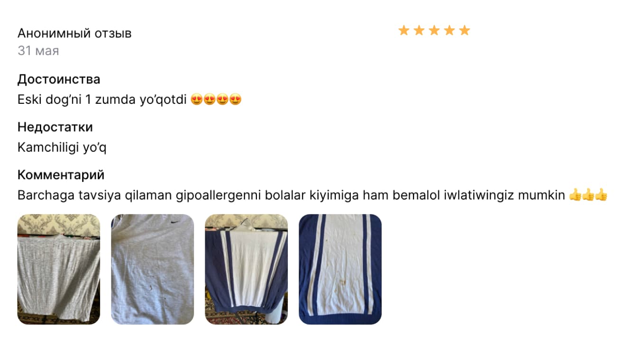Viewport: 622px width, 364px height.
Task: Click the first rating star
Action: [x=404, y=30]
